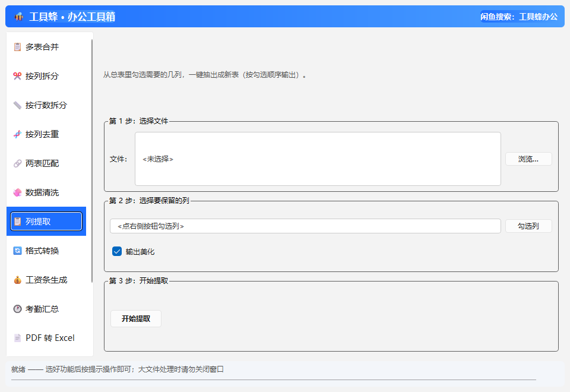Click the 勾选列 button

click(x=528, y=226)
